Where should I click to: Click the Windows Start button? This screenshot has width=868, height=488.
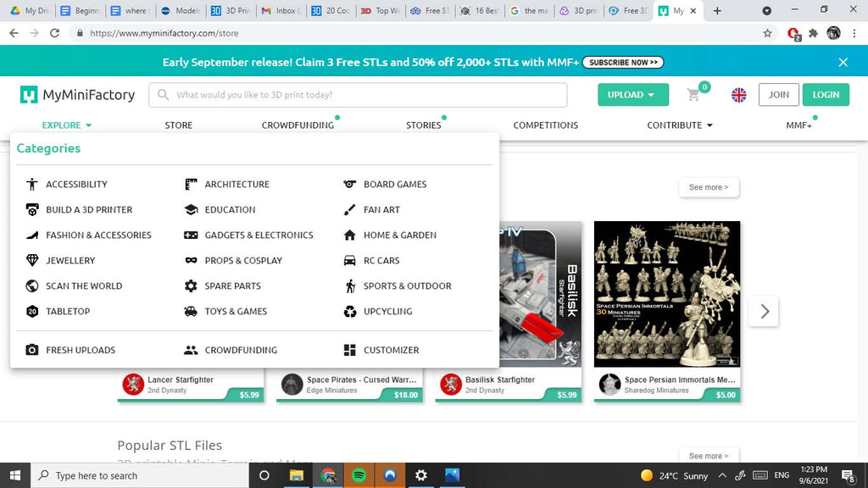coord(15,475)
